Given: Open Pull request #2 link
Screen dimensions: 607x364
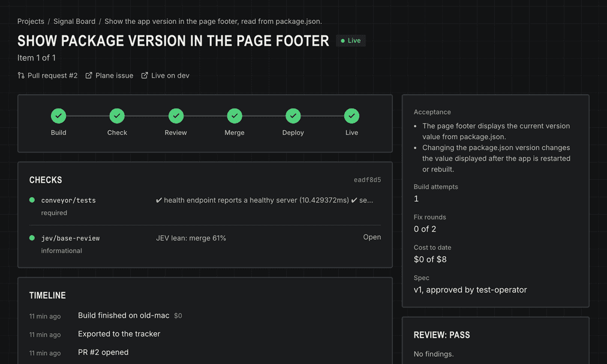Looking at the screenshot, I should pos(47,76).
